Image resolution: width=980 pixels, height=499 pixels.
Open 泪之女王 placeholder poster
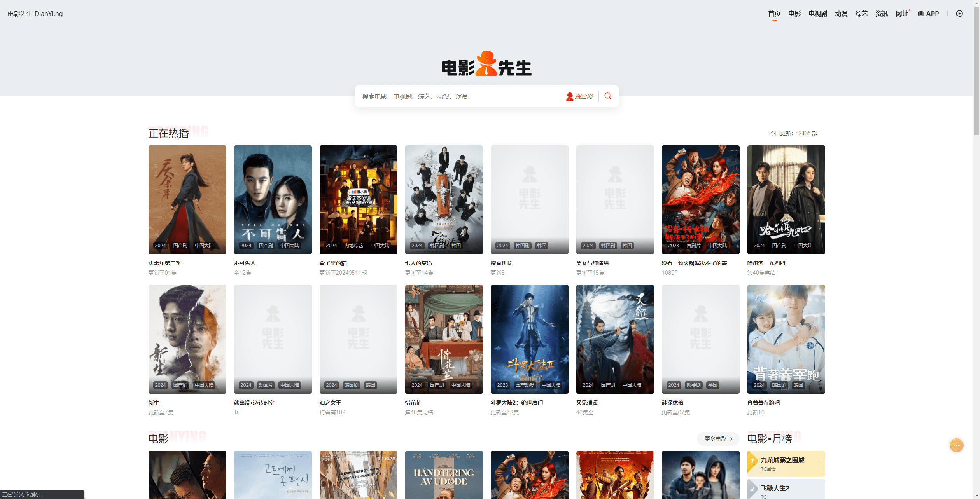(358, 339)
